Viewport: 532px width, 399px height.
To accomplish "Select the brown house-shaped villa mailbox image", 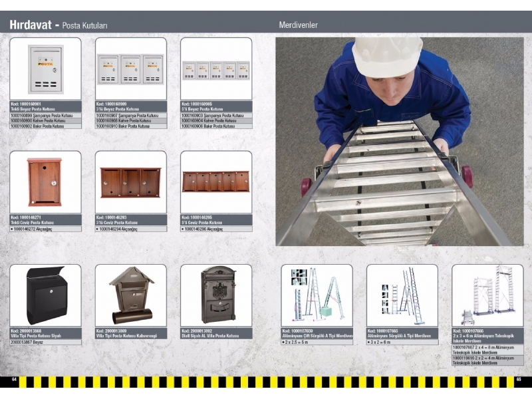I will pos(130,296).
